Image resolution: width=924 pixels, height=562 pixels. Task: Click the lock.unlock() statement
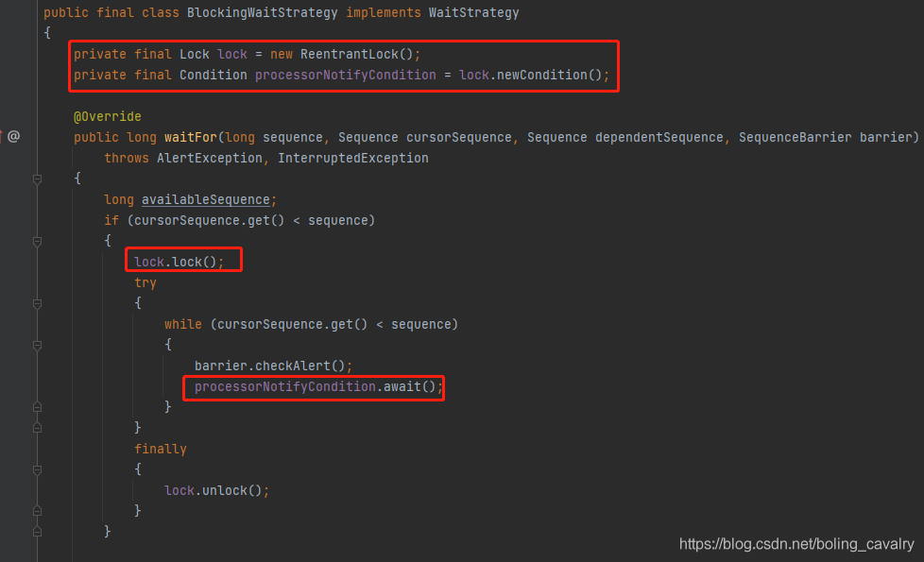216,491
